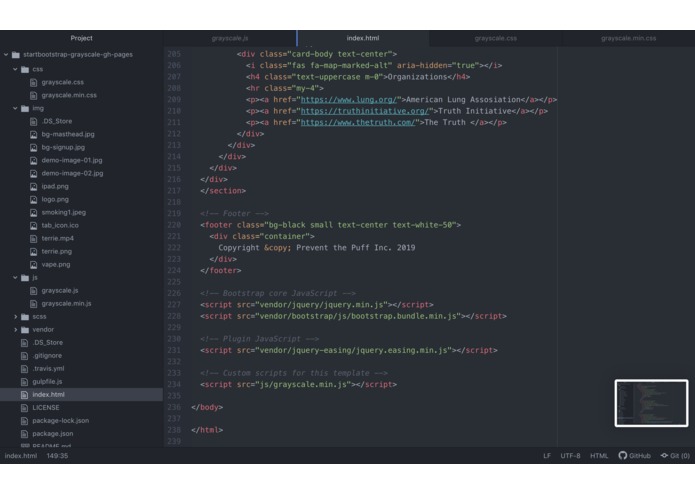695x494 pixels.
Task: Open package-lock.json in the tree
Action: pyautogui.click(x=61, y=421)
